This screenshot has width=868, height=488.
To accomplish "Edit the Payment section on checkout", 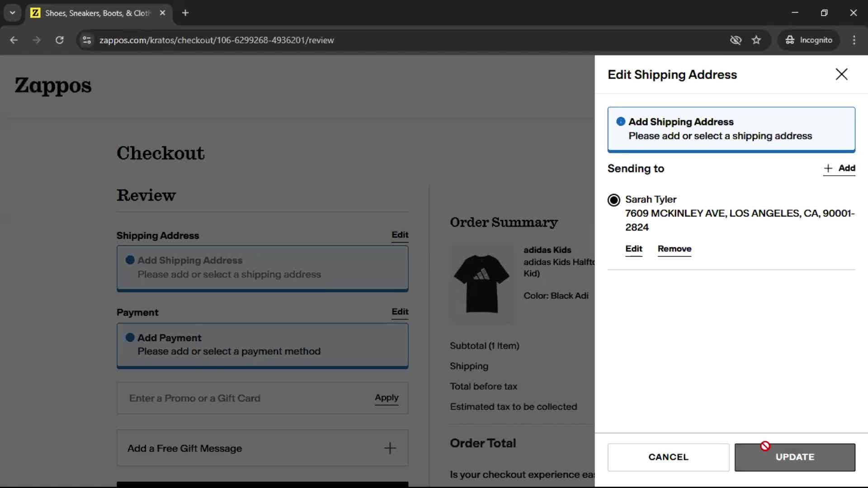I will coord(400,312).
